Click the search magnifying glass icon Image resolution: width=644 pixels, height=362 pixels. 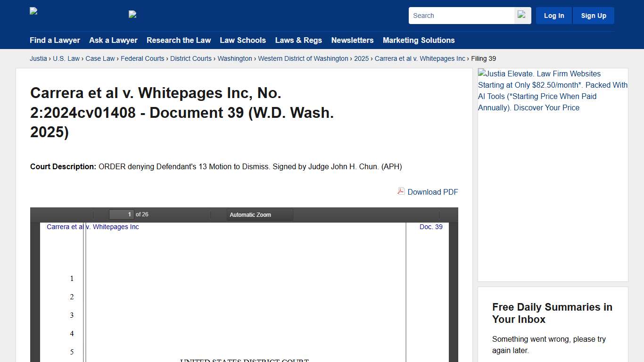[x=522, y=15]
